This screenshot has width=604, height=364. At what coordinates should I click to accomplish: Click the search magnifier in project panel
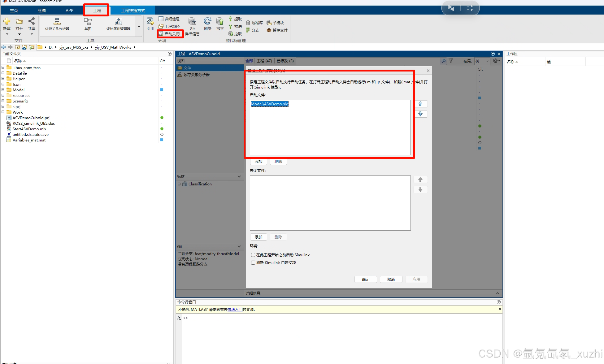pos(444,61)
